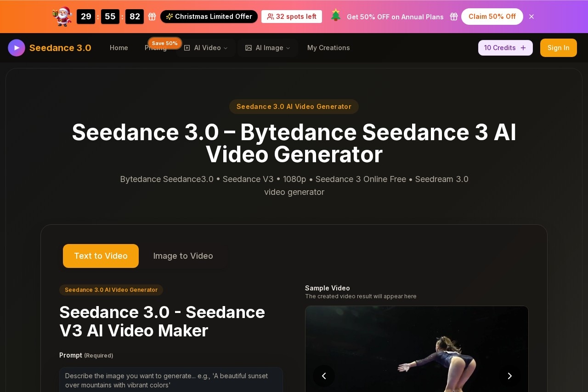
Task: Click the 10 Credits button
Action: (x=505, y=48)
